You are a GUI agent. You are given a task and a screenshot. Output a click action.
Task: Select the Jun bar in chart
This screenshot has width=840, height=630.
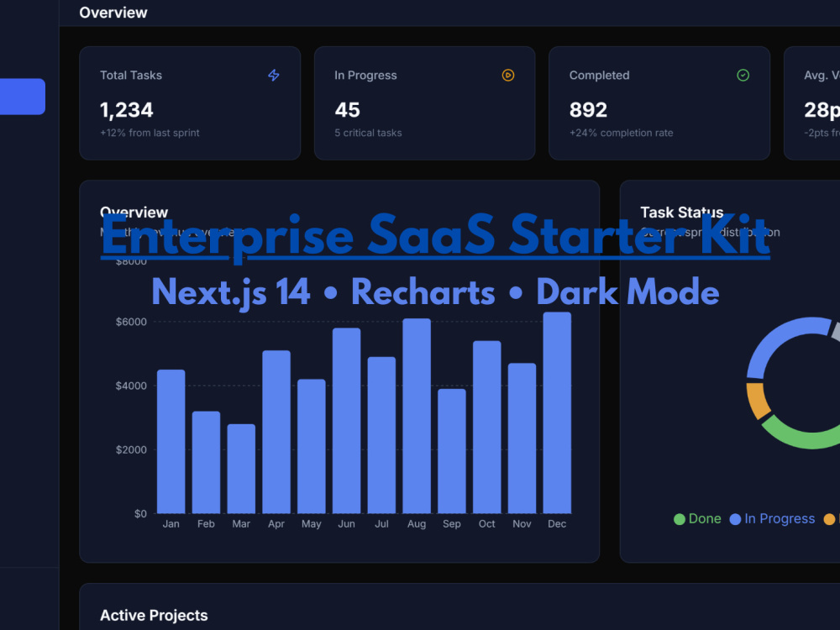click(x=347, y=421)
